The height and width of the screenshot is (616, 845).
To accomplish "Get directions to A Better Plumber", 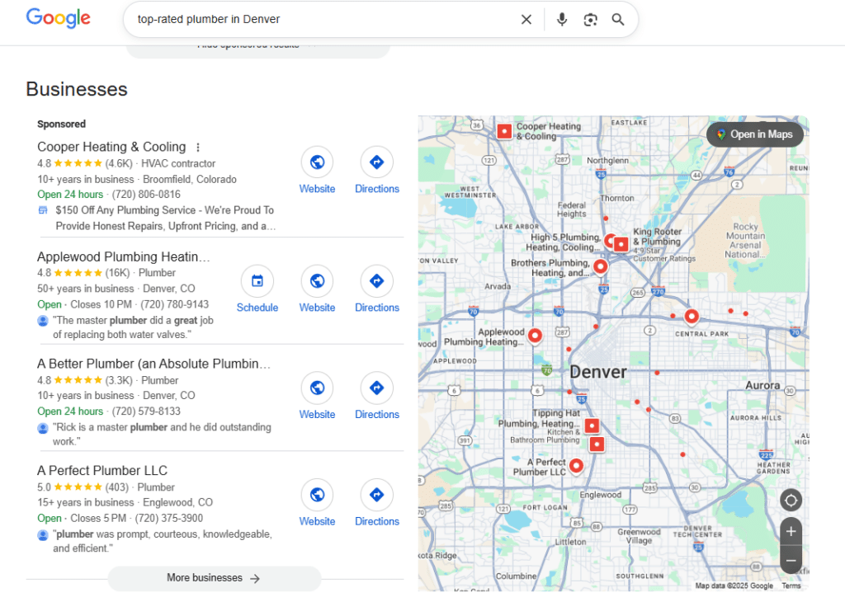I will click(376, 396).
